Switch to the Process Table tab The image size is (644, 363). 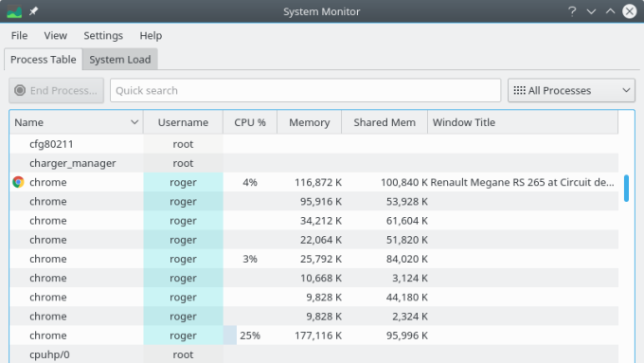coord(44,60)
